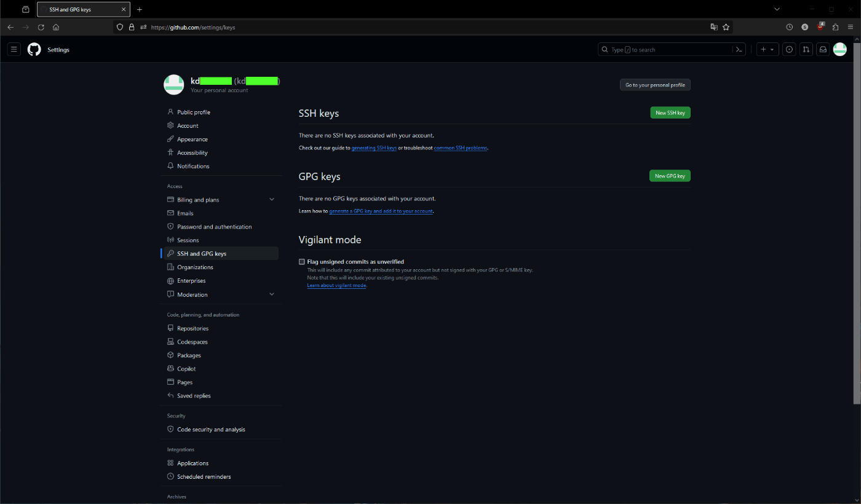Open the GitHub command palette icon
The image size is (861, 504).
[x=739, y=50]
